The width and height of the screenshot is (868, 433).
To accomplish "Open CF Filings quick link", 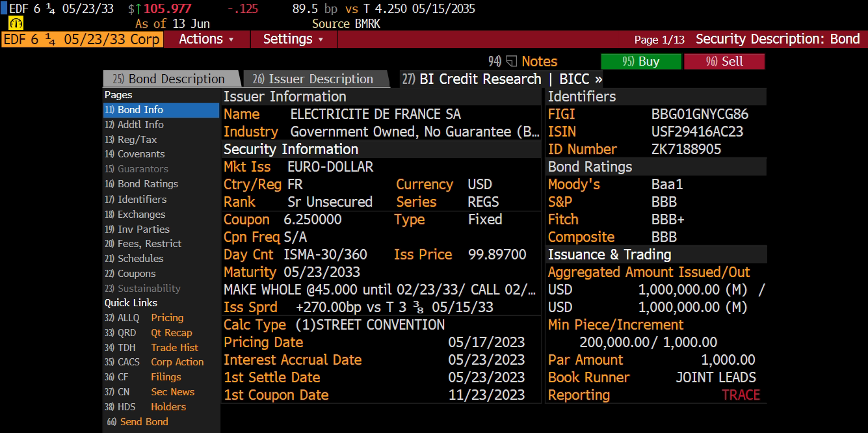I will pyautogui.click(x=143, y=377).
